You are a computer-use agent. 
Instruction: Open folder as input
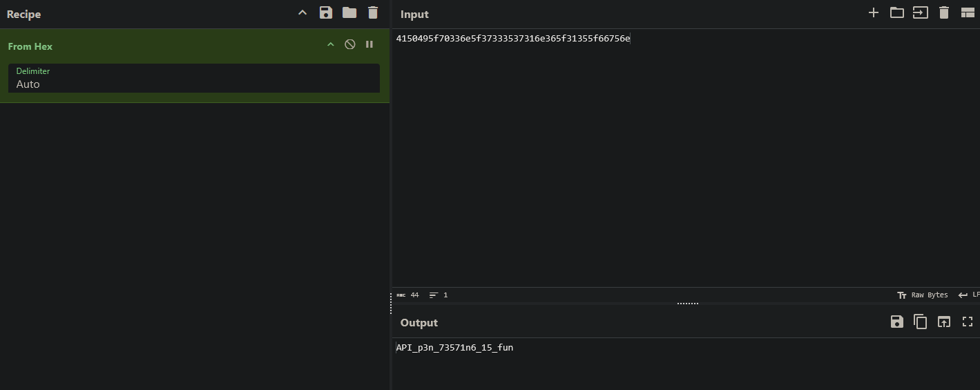click(897, 12)
